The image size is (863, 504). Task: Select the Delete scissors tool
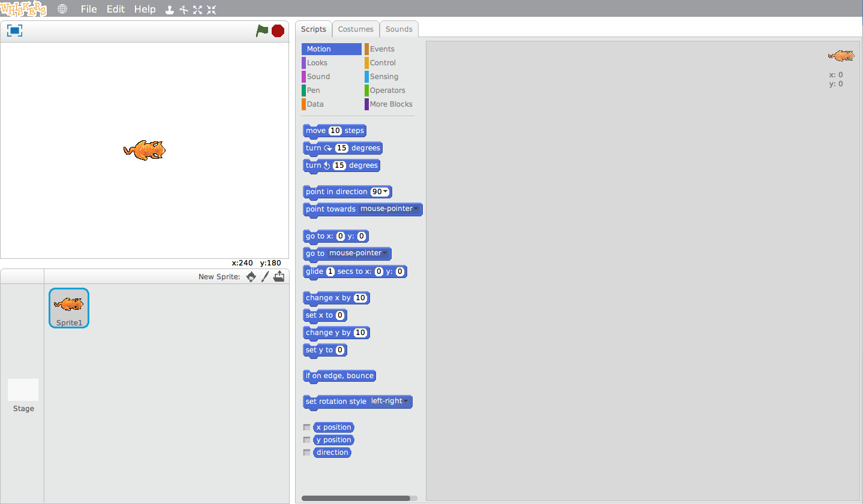pyautogui.click(x=184, y=10)
